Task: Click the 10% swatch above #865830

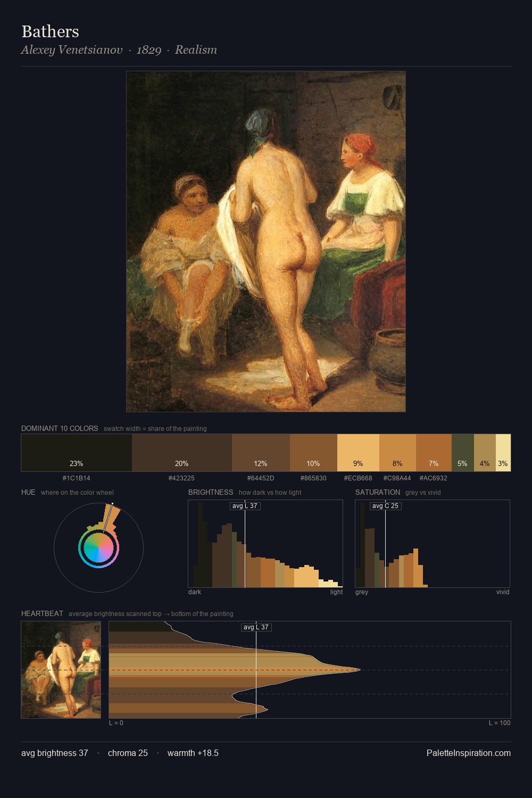Action: pyautogui.click(x=313, y=453)
